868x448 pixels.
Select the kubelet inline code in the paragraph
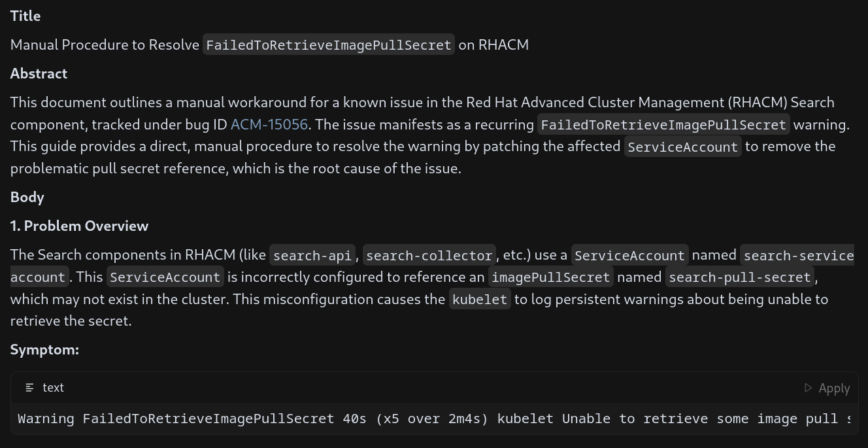point(480,300)
